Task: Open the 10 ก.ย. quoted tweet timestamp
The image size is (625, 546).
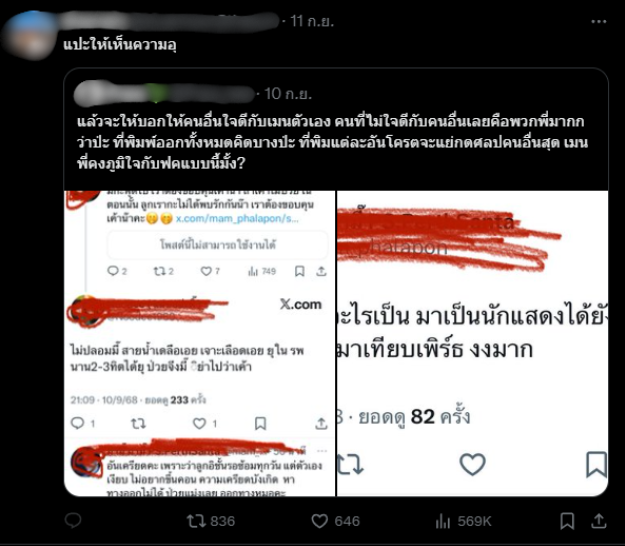Action: click(288, 94)
